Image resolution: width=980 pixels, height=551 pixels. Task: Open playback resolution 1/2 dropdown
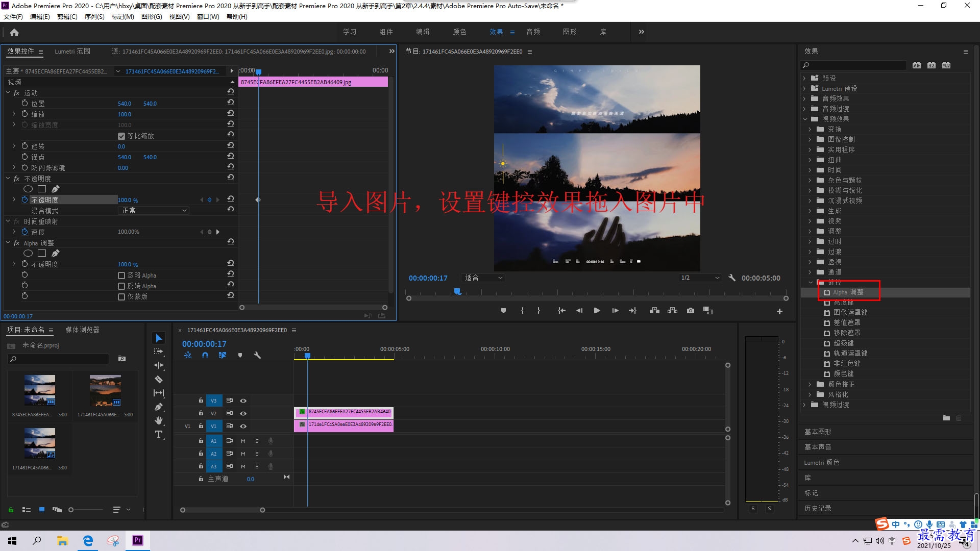(x=700, y=278)
